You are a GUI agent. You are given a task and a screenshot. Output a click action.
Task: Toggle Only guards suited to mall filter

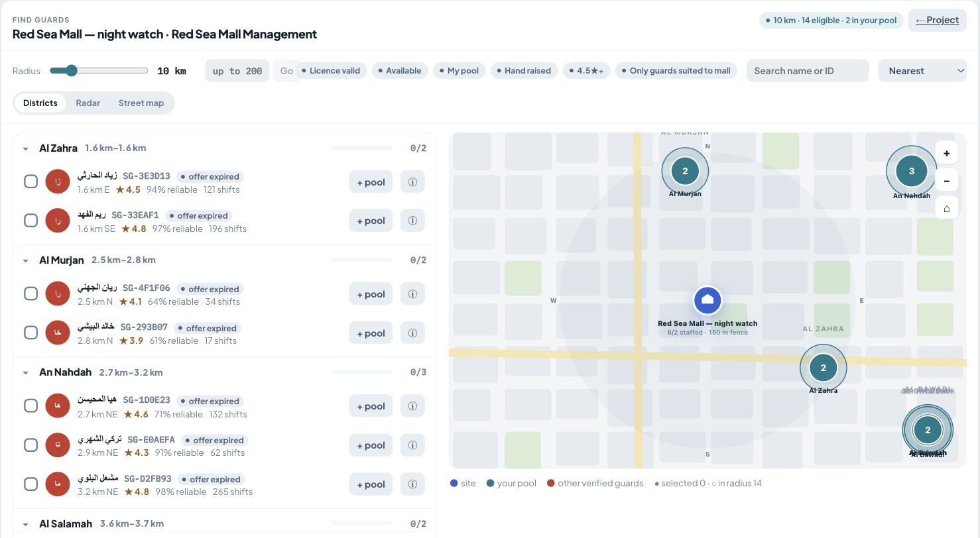(x=676, y=70)
